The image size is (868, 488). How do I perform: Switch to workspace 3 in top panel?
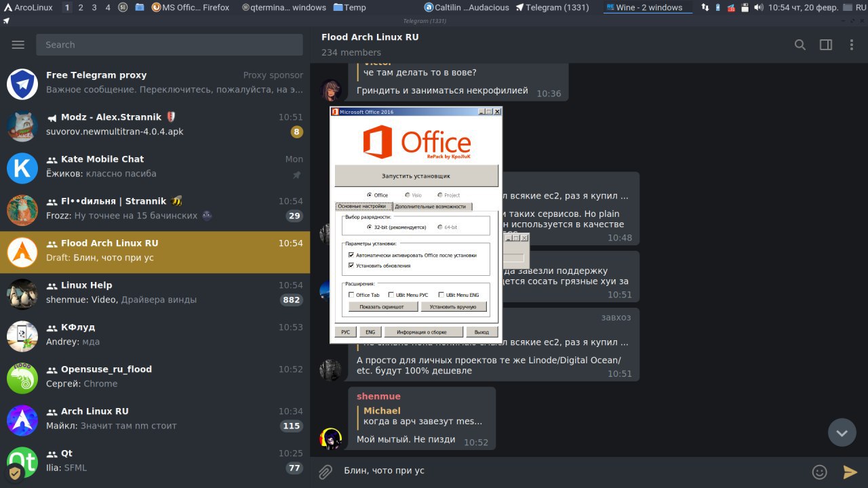(94, 7)
